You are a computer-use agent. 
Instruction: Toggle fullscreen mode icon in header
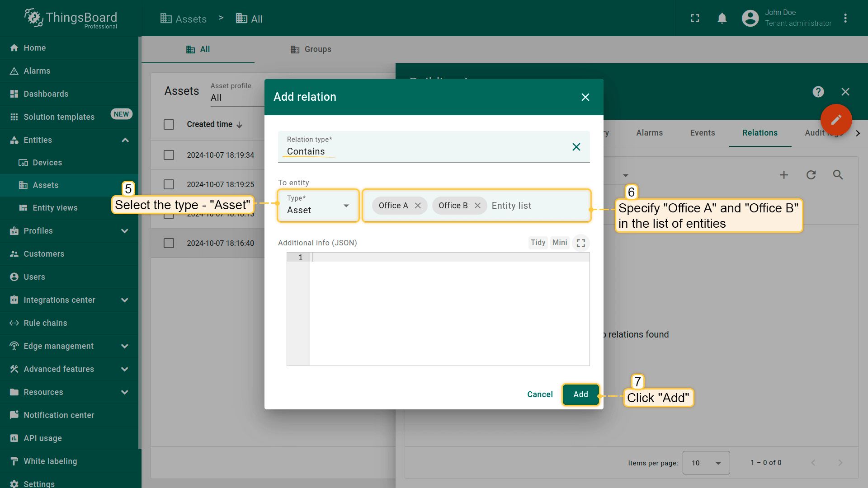(695, 18)
